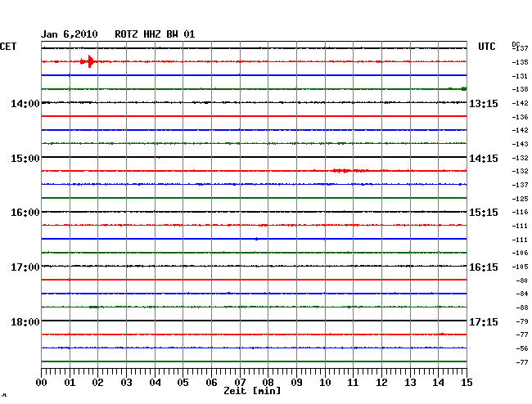Click the DC offset value '-125'

[x=520, y=199]
